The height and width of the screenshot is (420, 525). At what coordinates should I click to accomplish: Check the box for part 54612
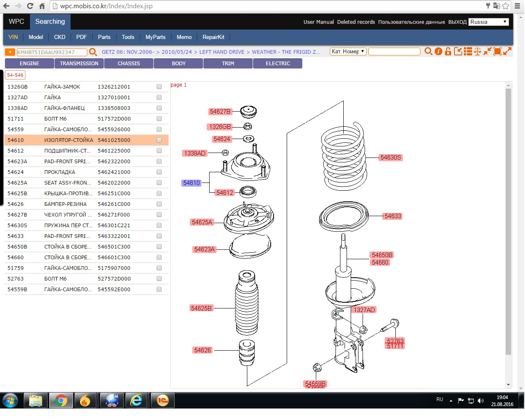159,151
